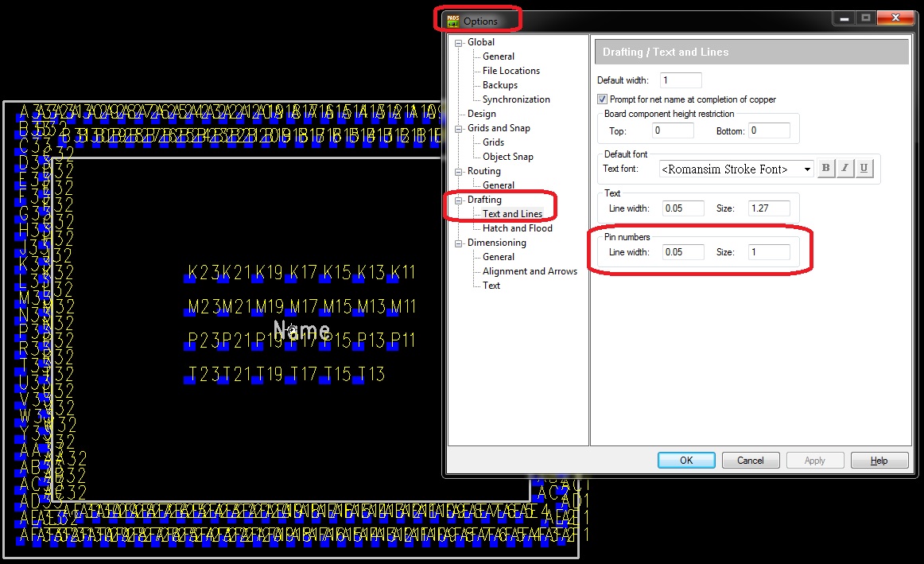Click the Cancel button
Viewport: 924px width, 564px height.
click(750, 461)
